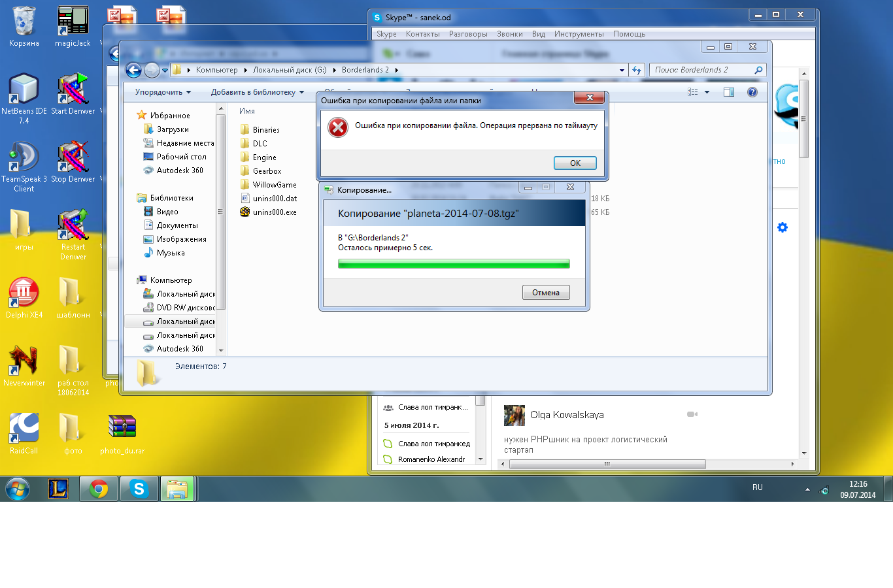Image resolution: width=893 pixels, height=588 pixels.
Task: Toggle the Explorer preview pane
Action: click(x=729, y=92)
